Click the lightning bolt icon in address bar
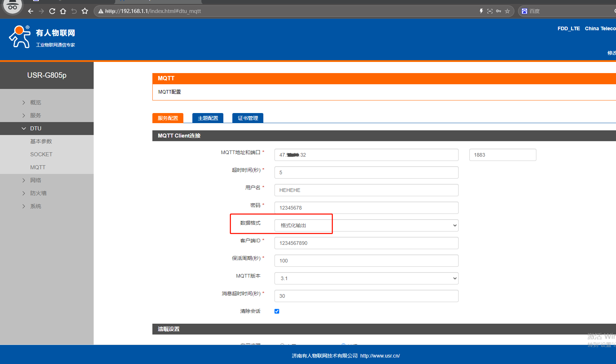Image resolution: width=616 pixels, height=364 pixels. click(481, 11)
